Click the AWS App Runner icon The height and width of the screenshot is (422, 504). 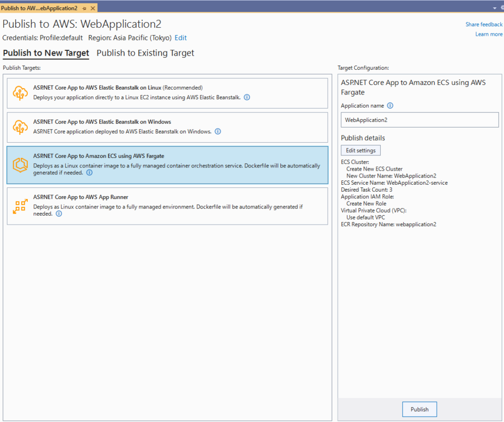(x=20, y=206)
